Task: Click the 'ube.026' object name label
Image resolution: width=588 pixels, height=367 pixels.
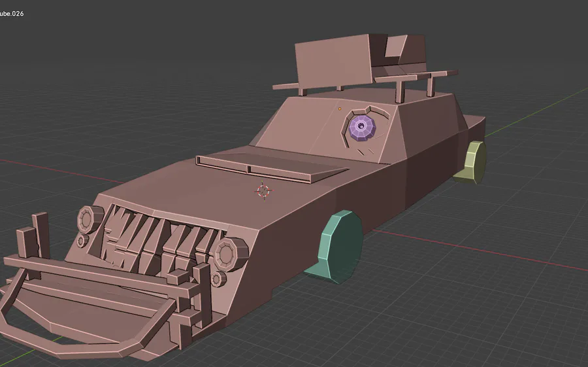Action: pos(12,14)
